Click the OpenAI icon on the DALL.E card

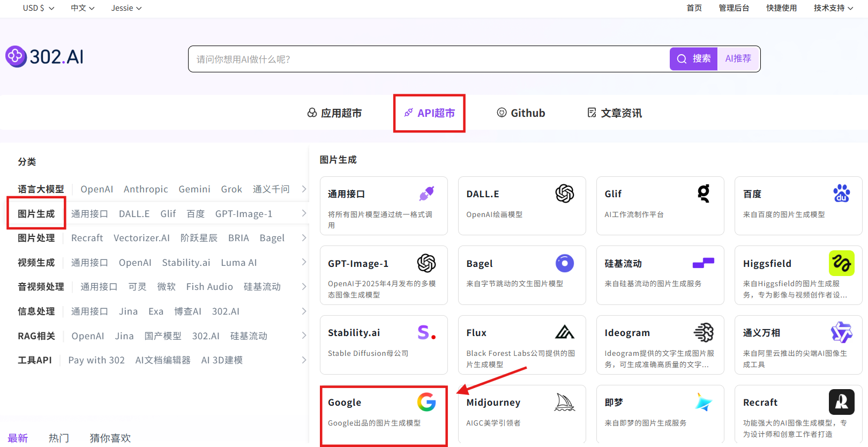565,193
